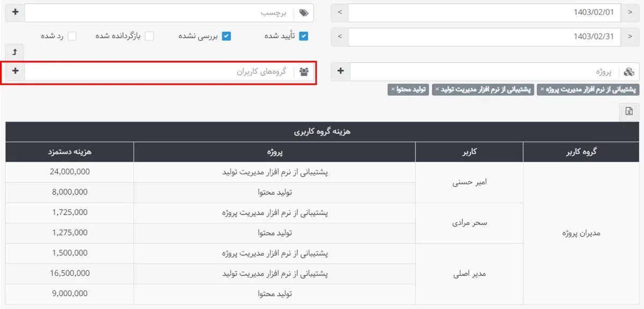Viewport: 644px width, 309px height.
Task: Click project cell in the 1,725,000 row
Action: pos(275,213)
